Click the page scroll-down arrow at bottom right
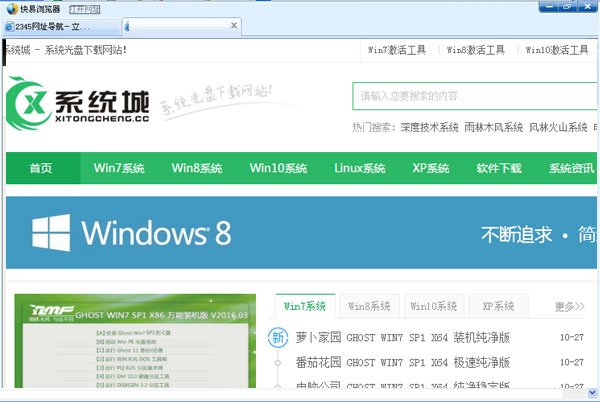 tap(592, 392)
